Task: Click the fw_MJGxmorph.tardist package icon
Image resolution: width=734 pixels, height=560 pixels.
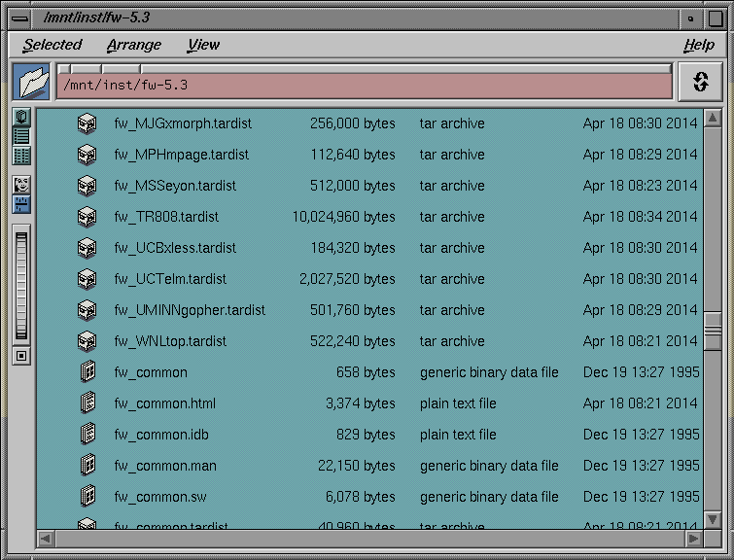Action: pyautogui.click(x=87, y=123)
